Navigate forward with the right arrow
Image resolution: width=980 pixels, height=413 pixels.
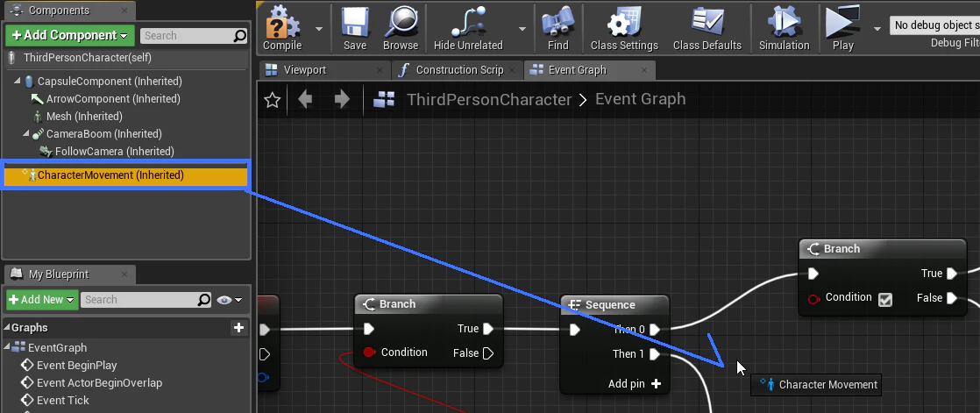pyautogui.click(x=341, y=99)
